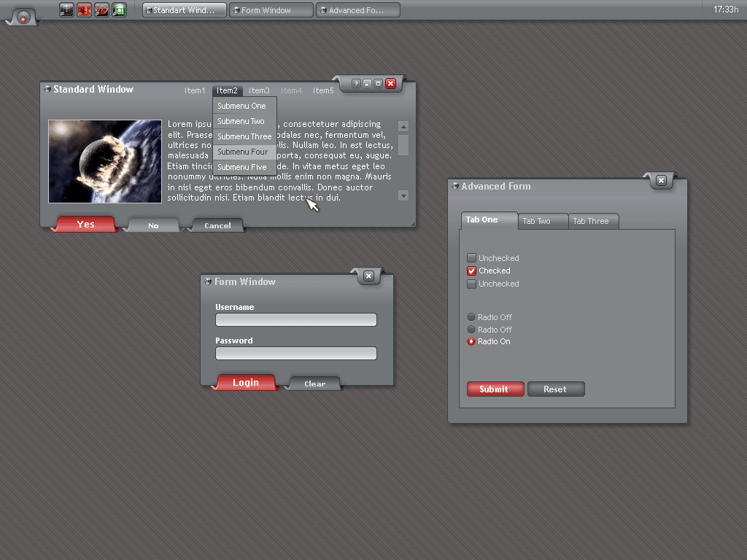
Task: Click the Submit button in Advanced Form
Action: click(x=495, y=389)
